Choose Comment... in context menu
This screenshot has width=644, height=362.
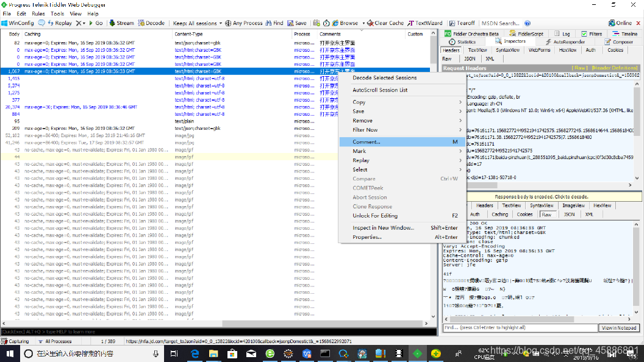[402, 141]
